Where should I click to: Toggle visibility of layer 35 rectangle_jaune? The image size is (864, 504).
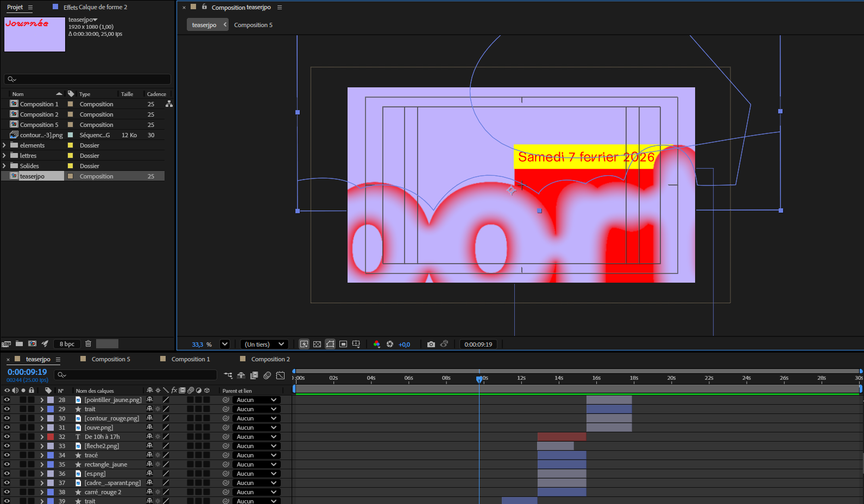7,464
